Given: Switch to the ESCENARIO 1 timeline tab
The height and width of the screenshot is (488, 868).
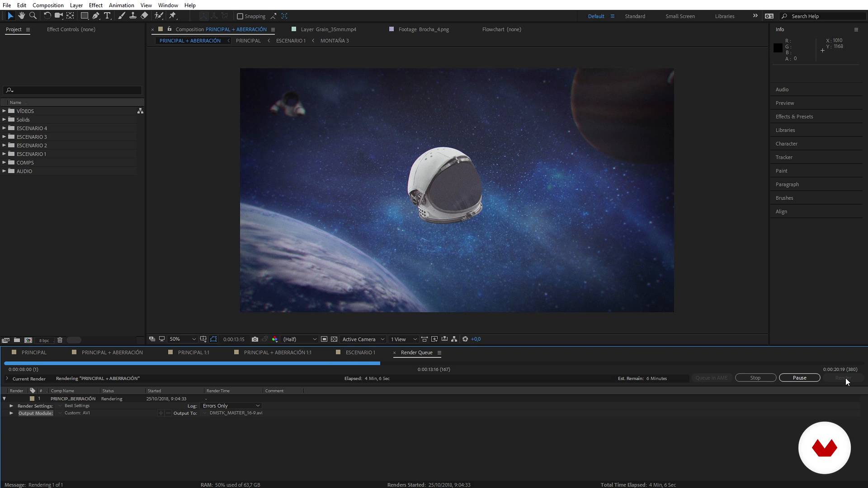Looking at the screenshot, I should pos(360,352).
